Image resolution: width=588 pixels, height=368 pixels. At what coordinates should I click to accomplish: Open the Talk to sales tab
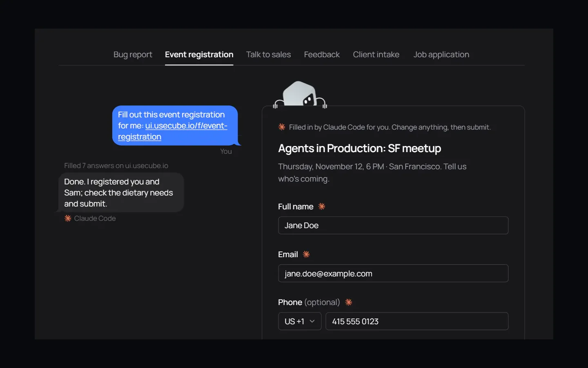tap(268, 54)
